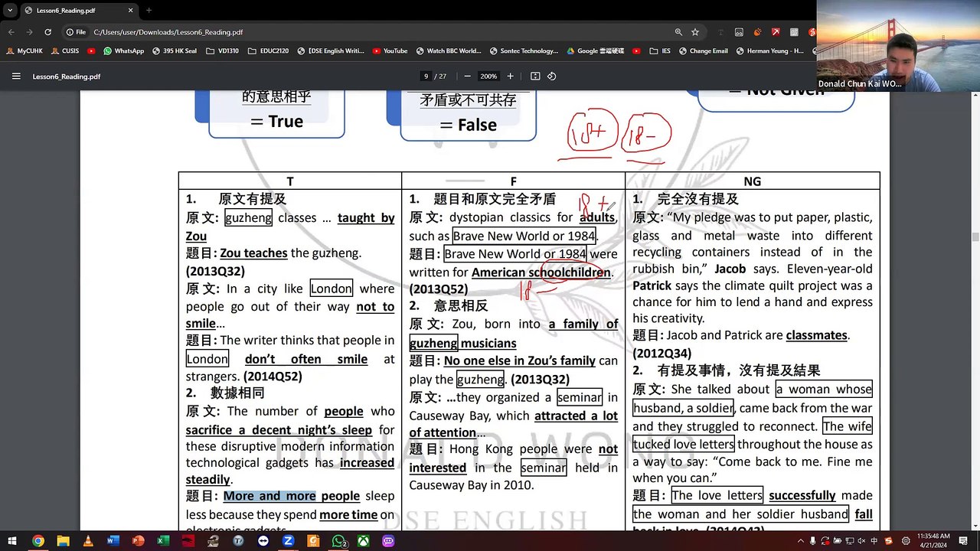Open a new browser tab
The image size is (980, 551).
coord(149,11)
